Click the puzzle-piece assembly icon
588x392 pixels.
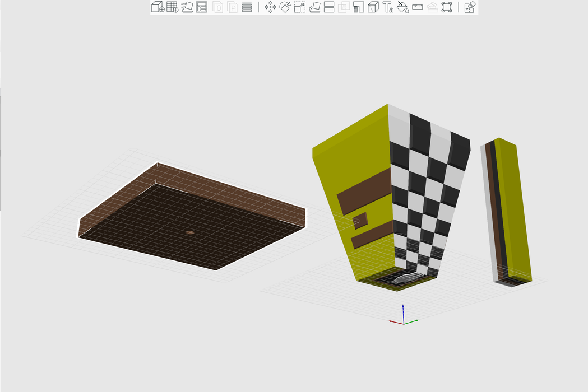[x=470, y=7]
